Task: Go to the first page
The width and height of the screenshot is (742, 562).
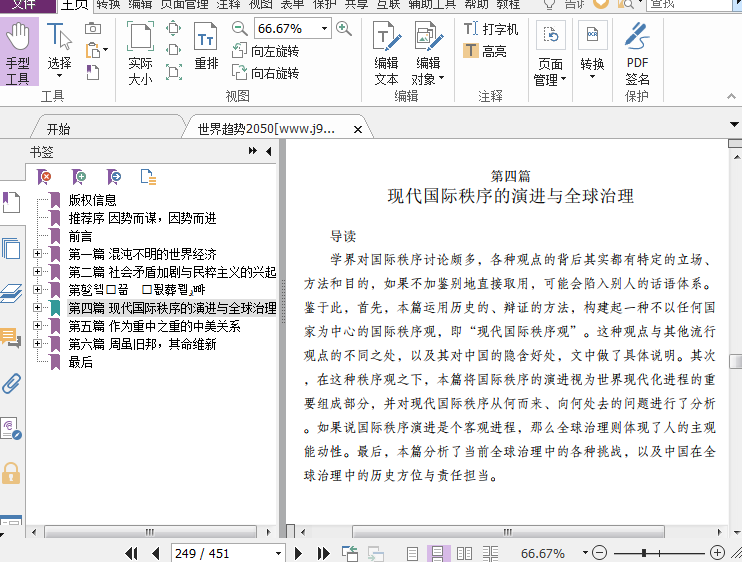Action: (131, 553)
